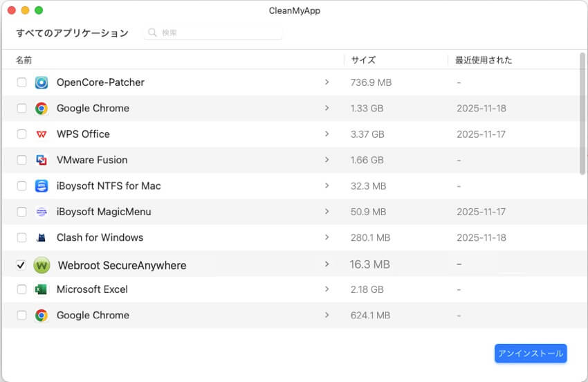588x382 pixels.
Task: Click the 1.66 GB size value
Action: tap(367, 160)
